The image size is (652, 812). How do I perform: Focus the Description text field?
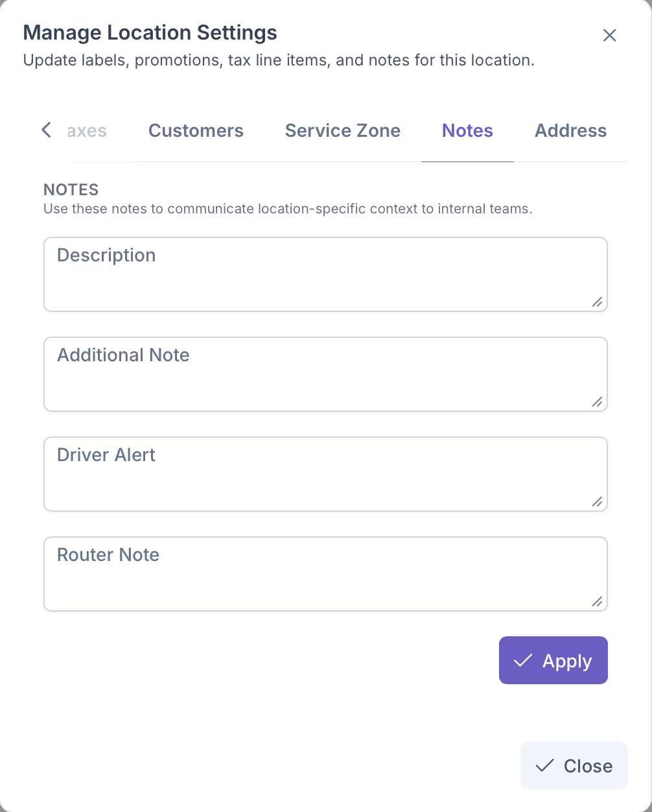point(324,274)
